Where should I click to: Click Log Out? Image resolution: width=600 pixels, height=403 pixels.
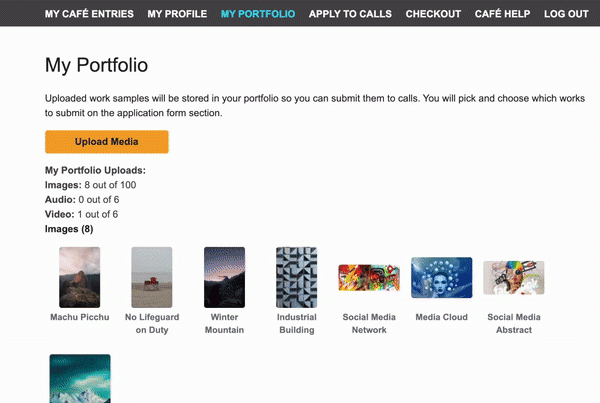click(x=566, y=14)
